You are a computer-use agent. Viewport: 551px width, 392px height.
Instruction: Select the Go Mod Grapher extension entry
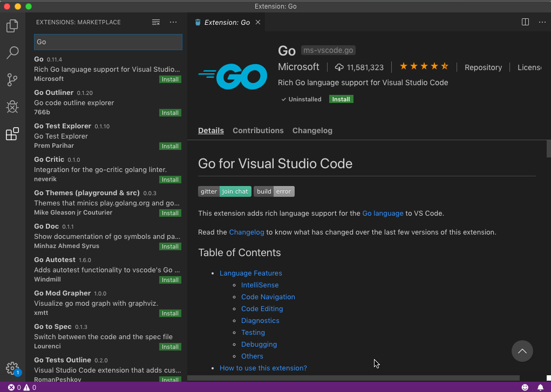pos(107,303)
